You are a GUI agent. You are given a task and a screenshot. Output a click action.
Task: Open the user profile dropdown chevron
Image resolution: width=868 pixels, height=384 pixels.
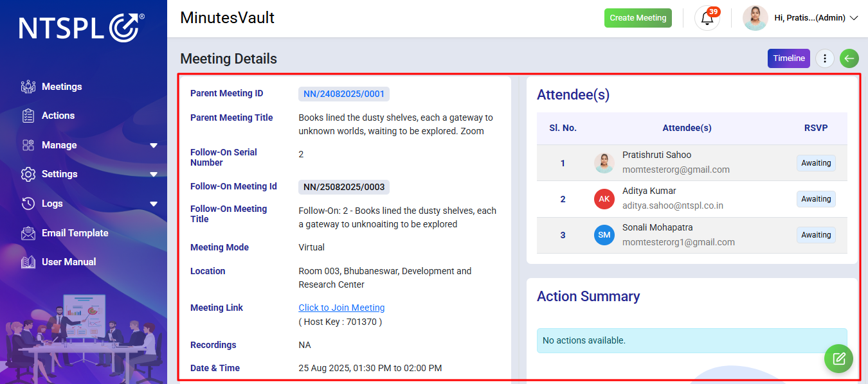(854, 18)
